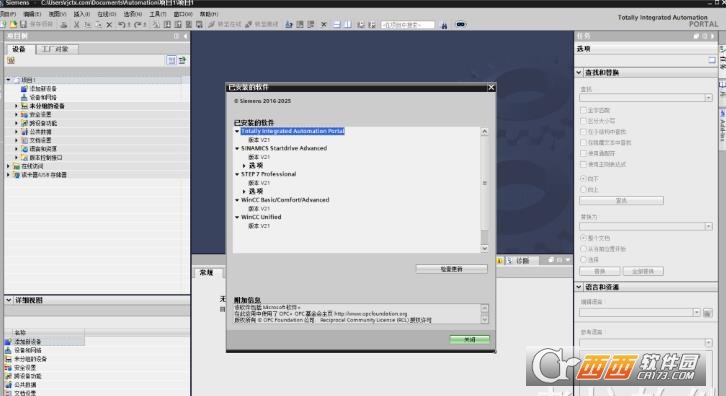
Task: Click the 关闭 button in dialog
Action: 469,339
